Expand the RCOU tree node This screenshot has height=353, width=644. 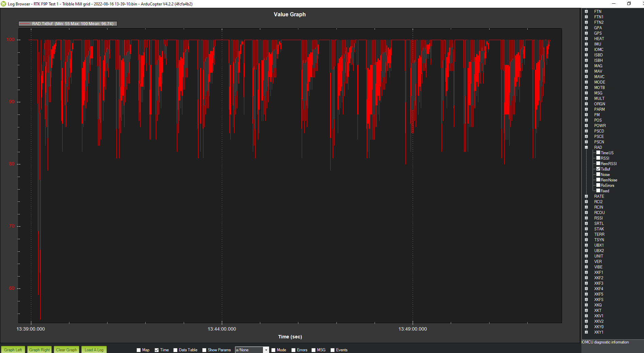click(x=586, y=212)
